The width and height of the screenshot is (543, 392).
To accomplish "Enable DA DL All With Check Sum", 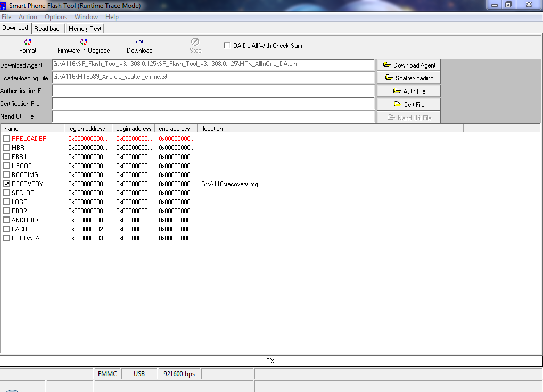I will pyautogui.click(x=227, y=46).
